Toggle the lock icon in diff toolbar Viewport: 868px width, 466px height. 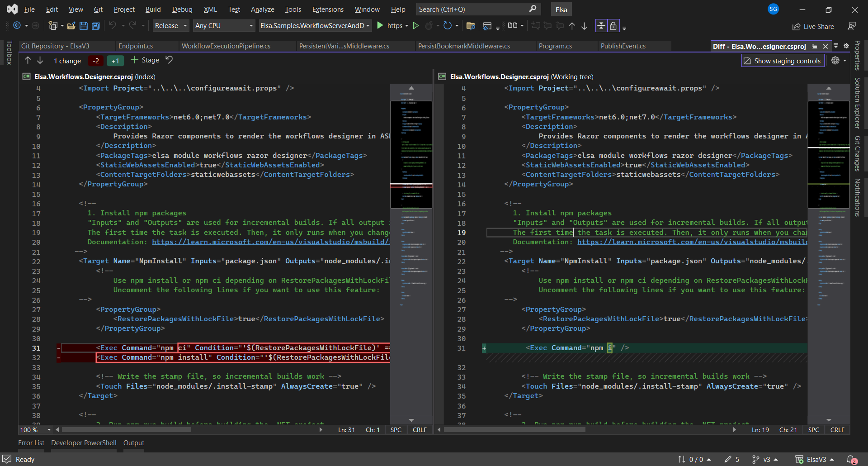[x=613, y=26]
